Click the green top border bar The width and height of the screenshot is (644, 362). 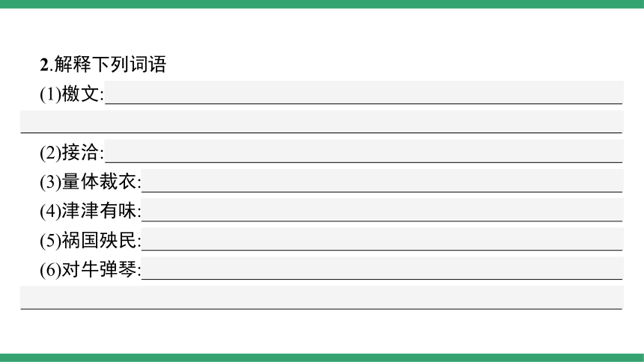tap(322, 4)
